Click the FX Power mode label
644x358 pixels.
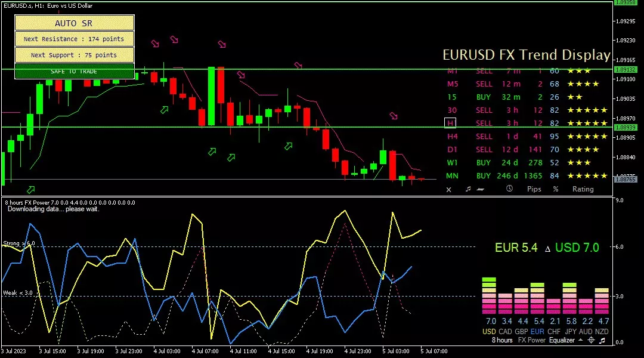[x=531, y=340]
